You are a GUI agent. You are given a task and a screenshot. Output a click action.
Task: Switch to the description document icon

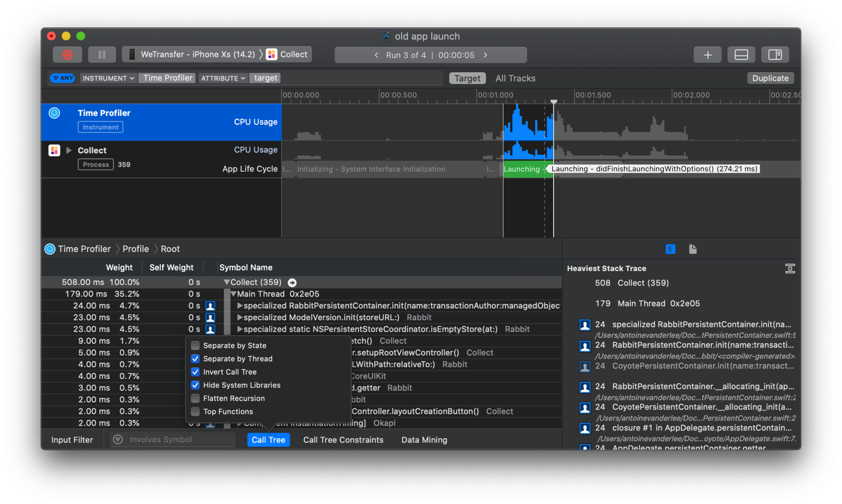click(x=693, y=249)
